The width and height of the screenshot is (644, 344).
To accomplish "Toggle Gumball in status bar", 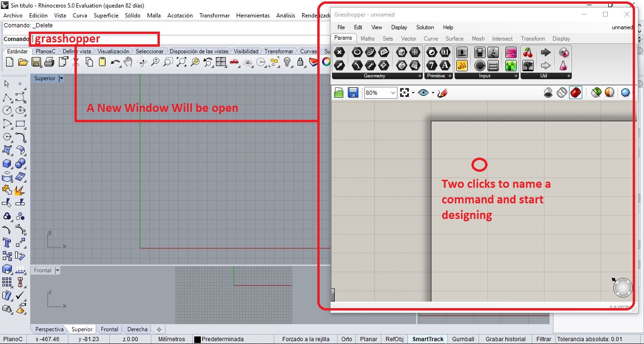I will point(463,339).
